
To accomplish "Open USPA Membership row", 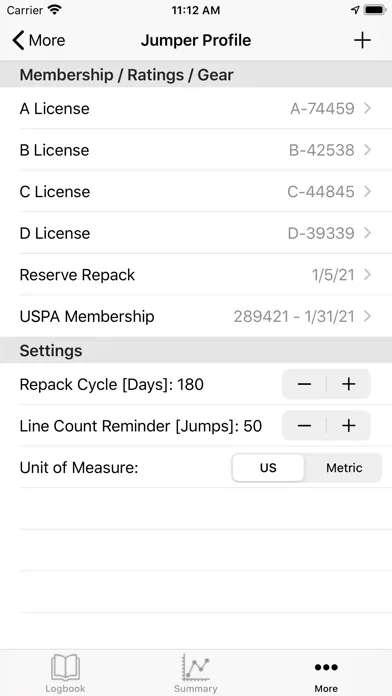I will [196, 316].
